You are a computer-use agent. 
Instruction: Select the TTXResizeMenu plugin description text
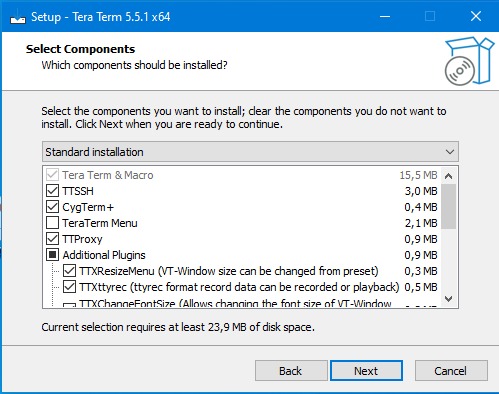229,271
